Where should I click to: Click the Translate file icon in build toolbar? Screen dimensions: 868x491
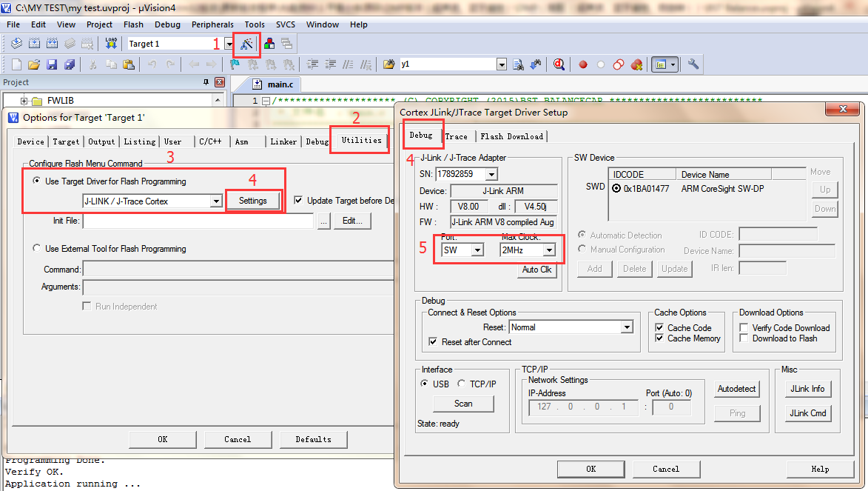pyautogui.click(x=16, y=43)
